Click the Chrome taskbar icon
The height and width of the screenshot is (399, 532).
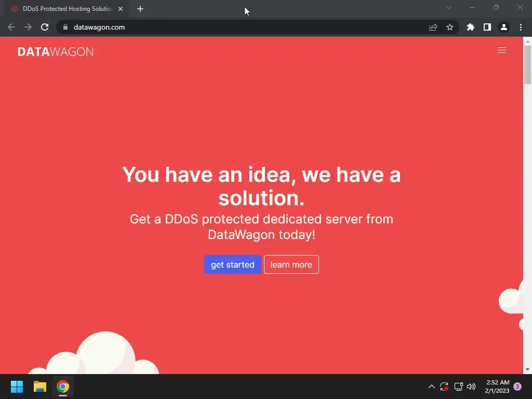[63, 387]
